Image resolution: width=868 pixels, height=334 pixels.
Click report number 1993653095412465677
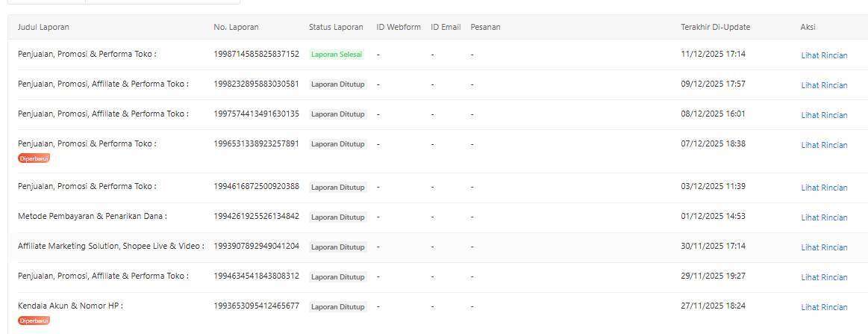(256, 306)
